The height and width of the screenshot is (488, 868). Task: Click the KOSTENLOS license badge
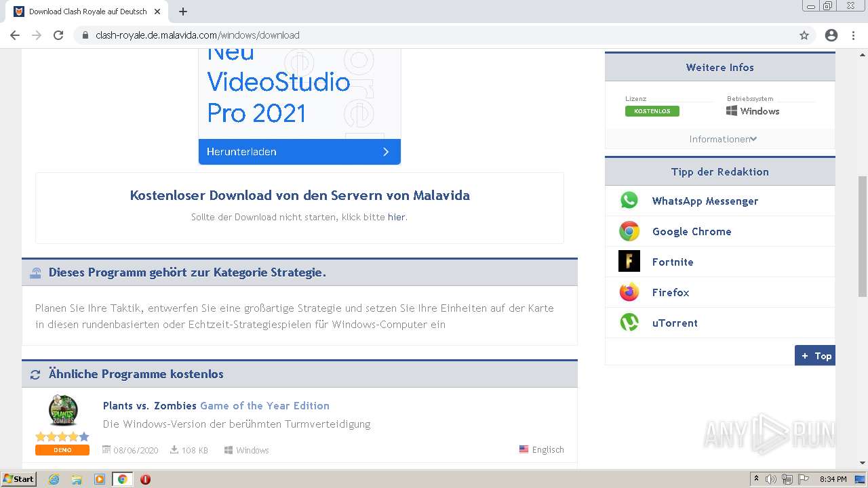[652, 111]
